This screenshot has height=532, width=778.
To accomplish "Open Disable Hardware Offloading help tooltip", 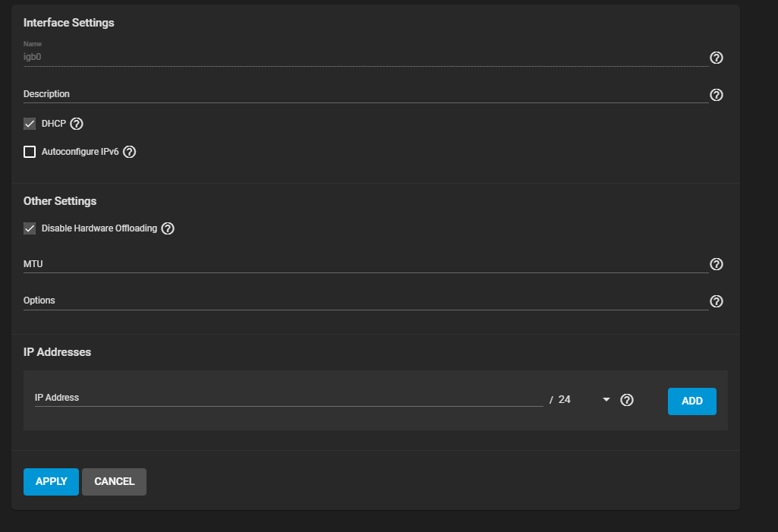I will (168, 228).
